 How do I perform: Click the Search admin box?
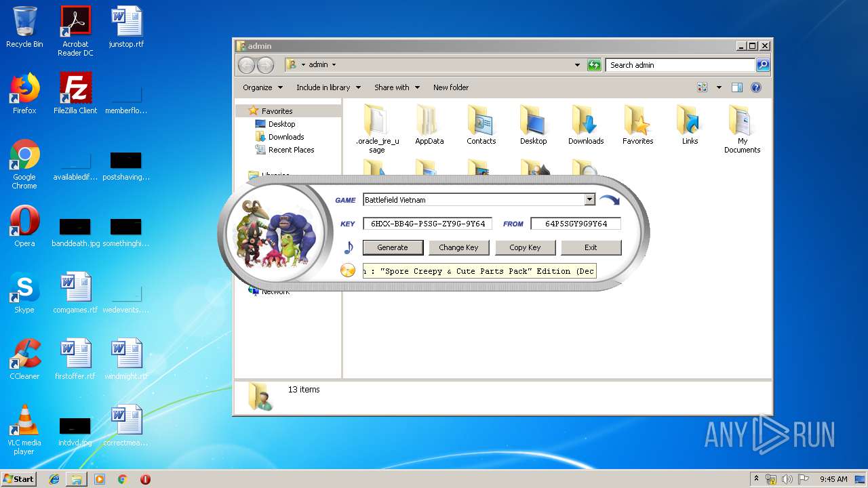(x=680, y=65)
